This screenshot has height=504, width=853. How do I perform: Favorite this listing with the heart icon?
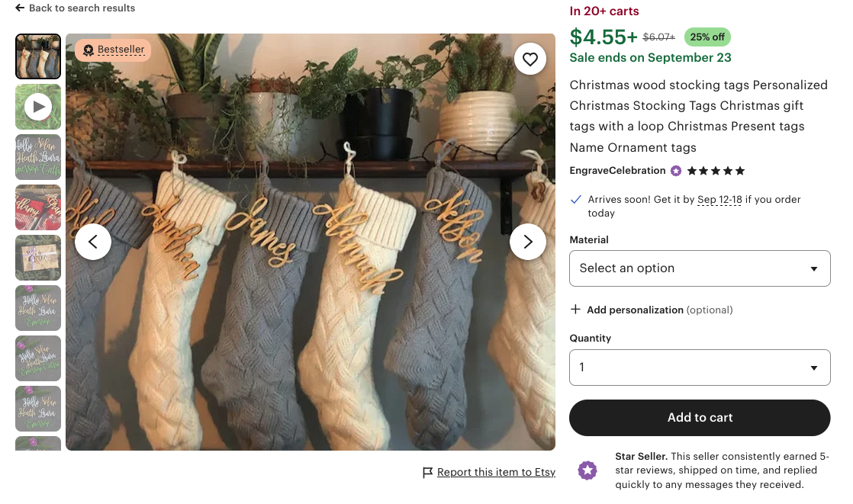(530, 59)
